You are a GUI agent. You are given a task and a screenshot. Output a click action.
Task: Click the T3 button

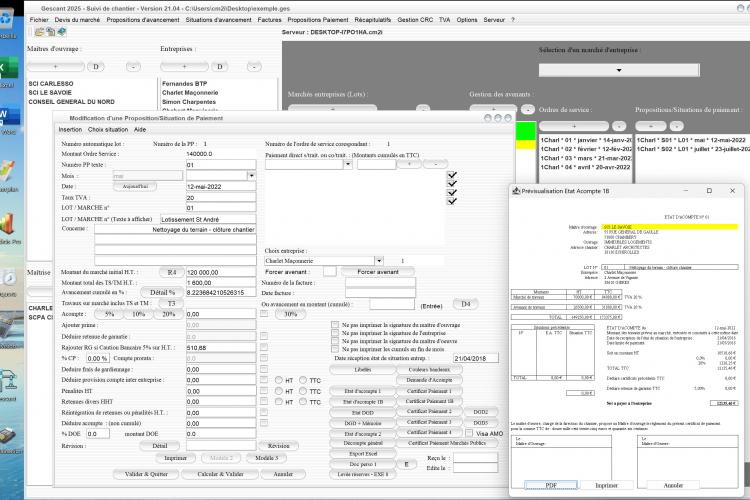[172, 303]
